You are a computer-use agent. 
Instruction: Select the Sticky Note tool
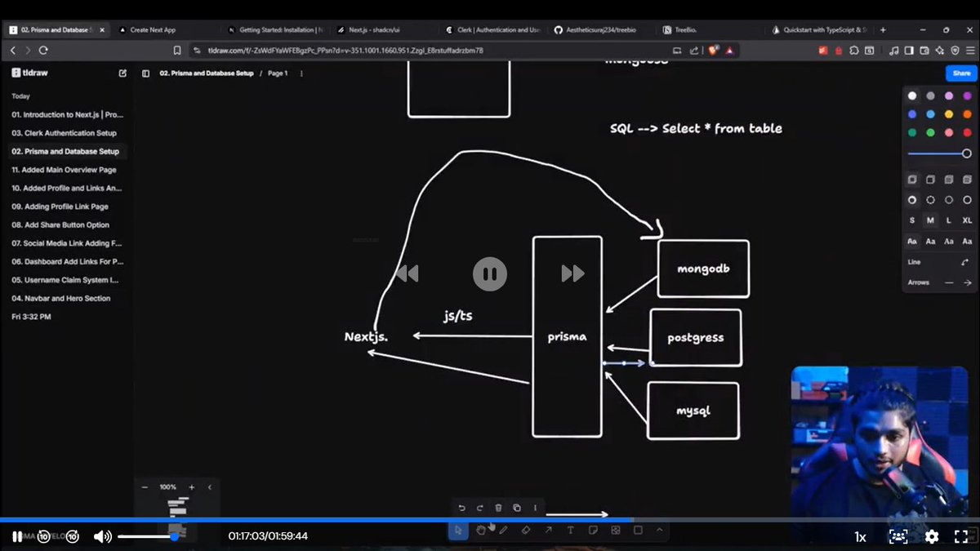[593, 530]
